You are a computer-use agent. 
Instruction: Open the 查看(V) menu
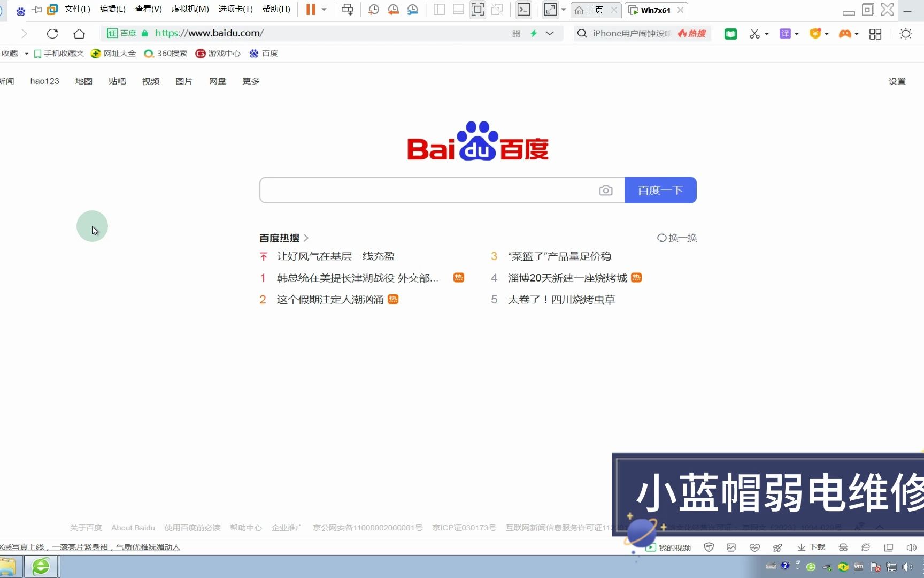point(149,9)
